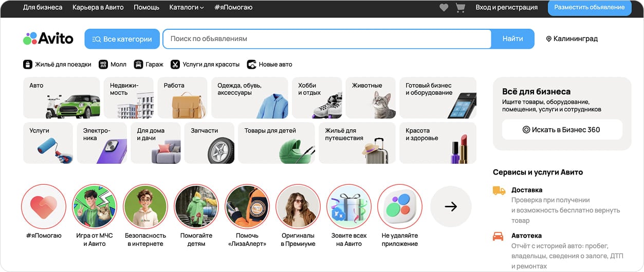Open the shopping cart icon
This screenshot has height=272, width=644.
(x=460, y=8)
